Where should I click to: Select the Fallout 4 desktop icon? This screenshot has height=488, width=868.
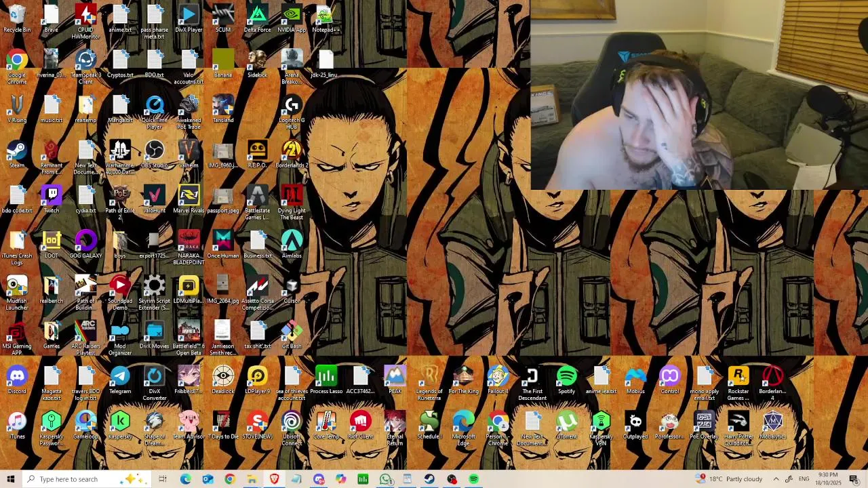498,380
